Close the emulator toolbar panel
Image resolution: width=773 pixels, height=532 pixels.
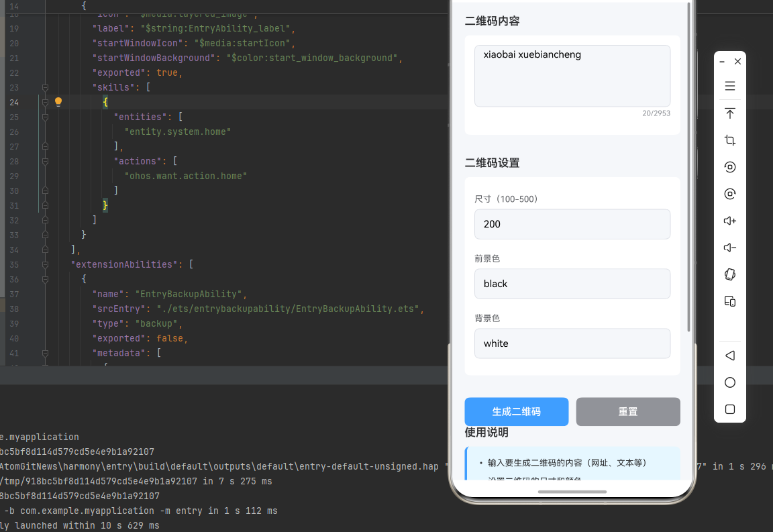pos(737,62)
